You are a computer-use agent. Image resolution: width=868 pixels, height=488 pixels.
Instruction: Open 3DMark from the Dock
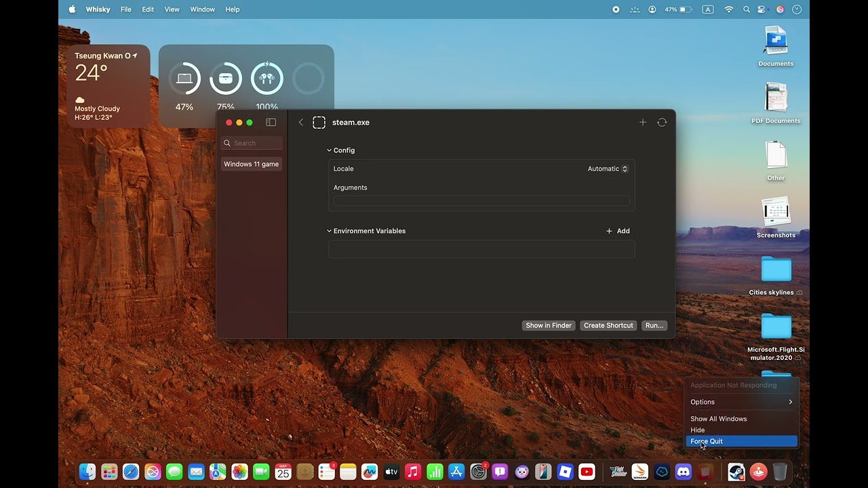click(639, 472)
